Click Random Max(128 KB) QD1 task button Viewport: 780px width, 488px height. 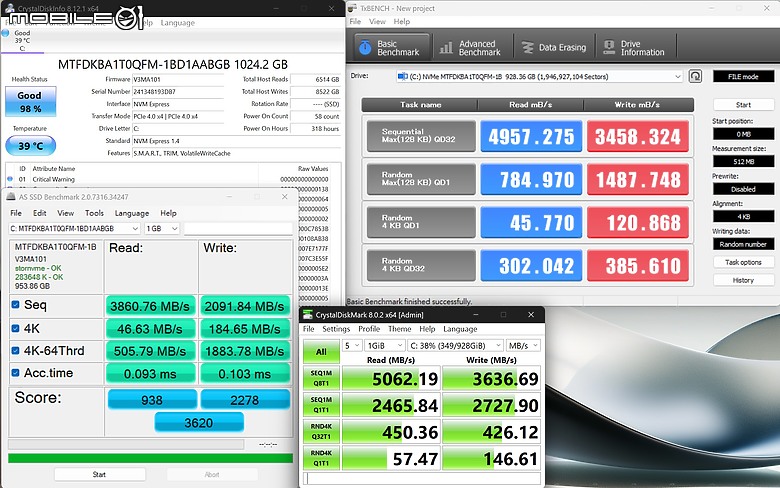click(x=421, y=179)
